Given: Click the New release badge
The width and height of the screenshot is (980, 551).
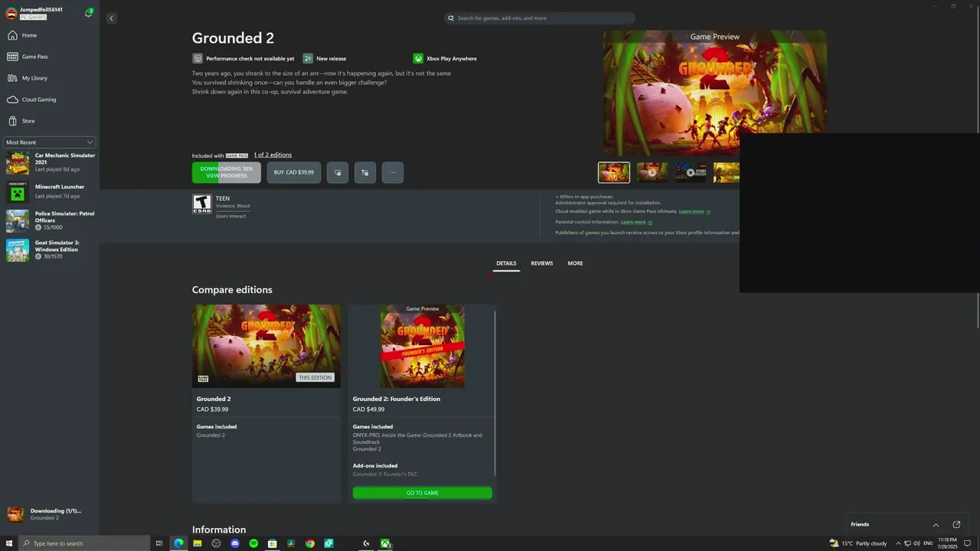Looking at the screenshot, I should tap(325, 58).
